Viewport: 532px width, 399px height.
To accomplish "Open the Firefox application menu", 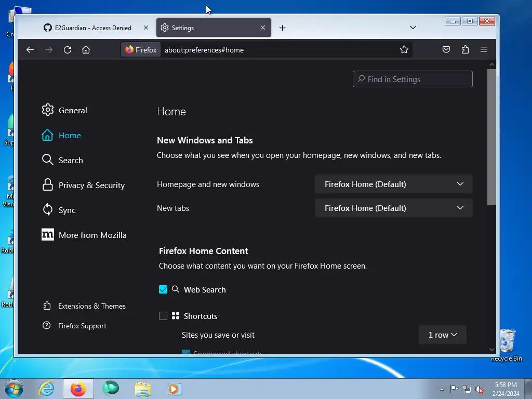I will click(x=484, y=49).
